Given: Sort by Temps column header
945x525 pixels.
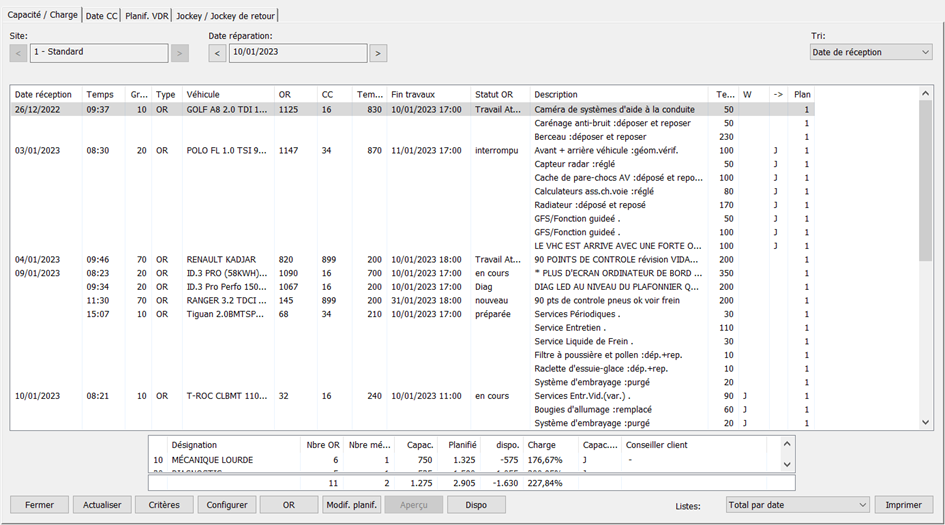Looking at the screenshot, I should coord(104,95).
